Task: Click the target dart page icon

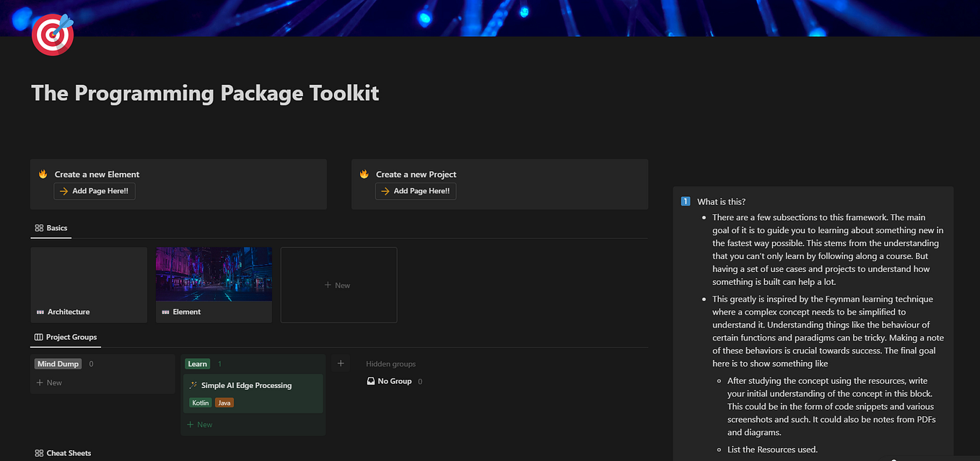Action: (x=53, y=35)
